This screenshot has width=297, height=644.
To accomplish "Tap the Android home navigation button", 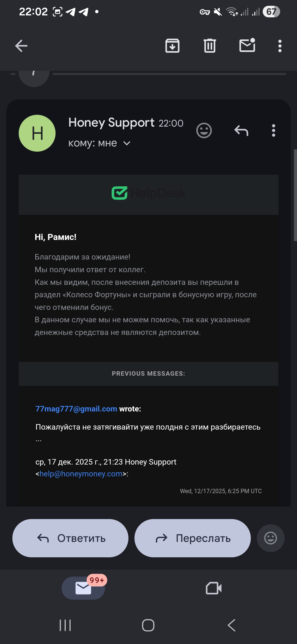I will pos(148,625).
